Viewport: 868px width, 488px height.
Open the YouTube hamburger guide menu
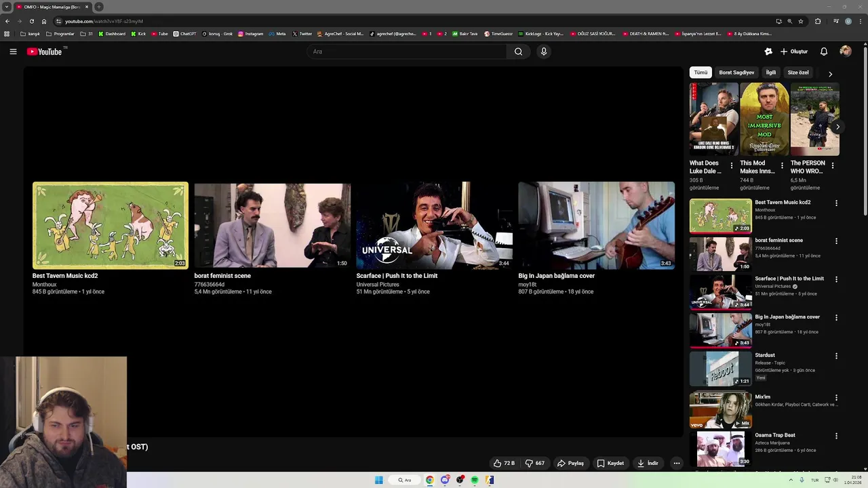tap(13, 52)
